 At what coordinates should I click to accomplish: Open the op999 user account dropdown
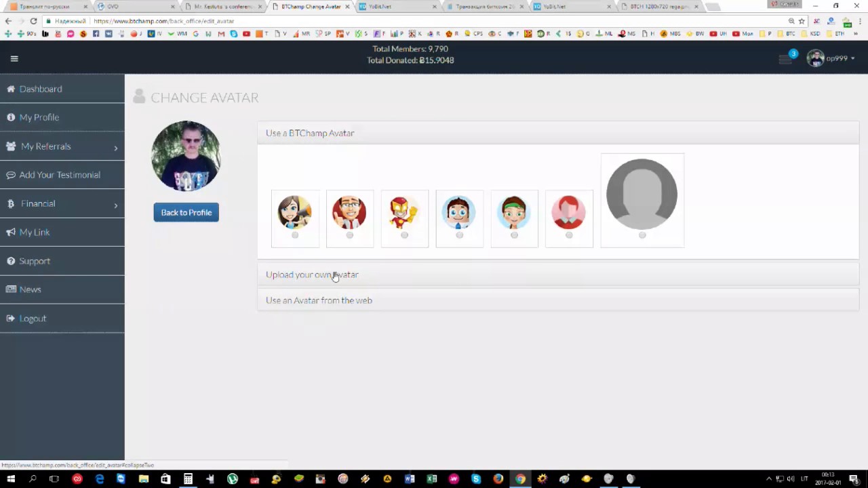coord(831,58)
